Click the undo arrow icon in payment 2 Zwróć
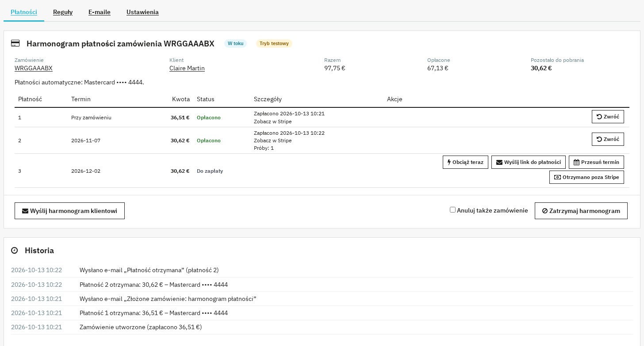 599,139
